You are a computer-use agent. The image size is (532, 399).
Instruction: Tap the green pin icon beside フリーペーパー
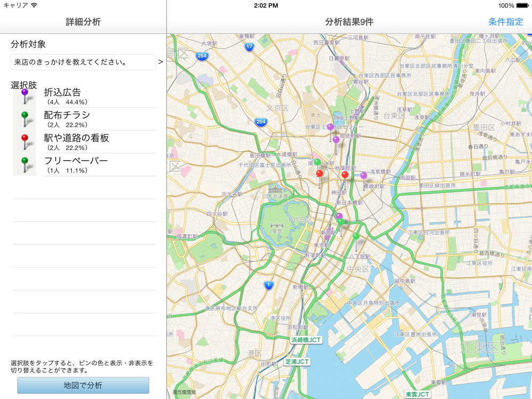pyautogui.click(x=24, y=164)
